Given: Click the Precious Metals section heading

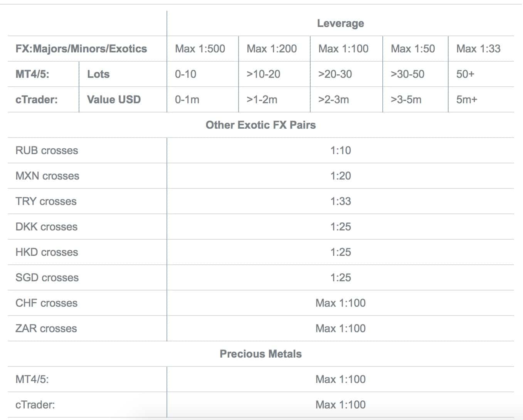Looking at the screenshot, I should coord(261,354).
